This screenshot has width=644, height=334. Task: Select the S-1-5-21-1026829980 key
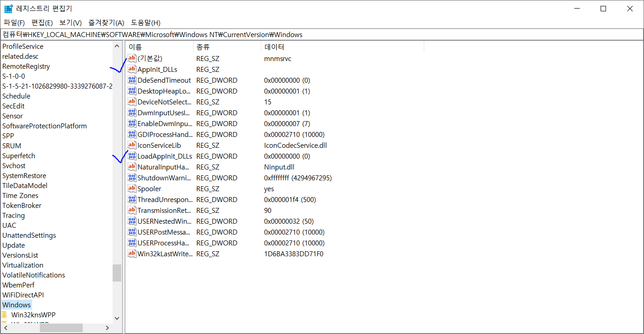(57, 86)
